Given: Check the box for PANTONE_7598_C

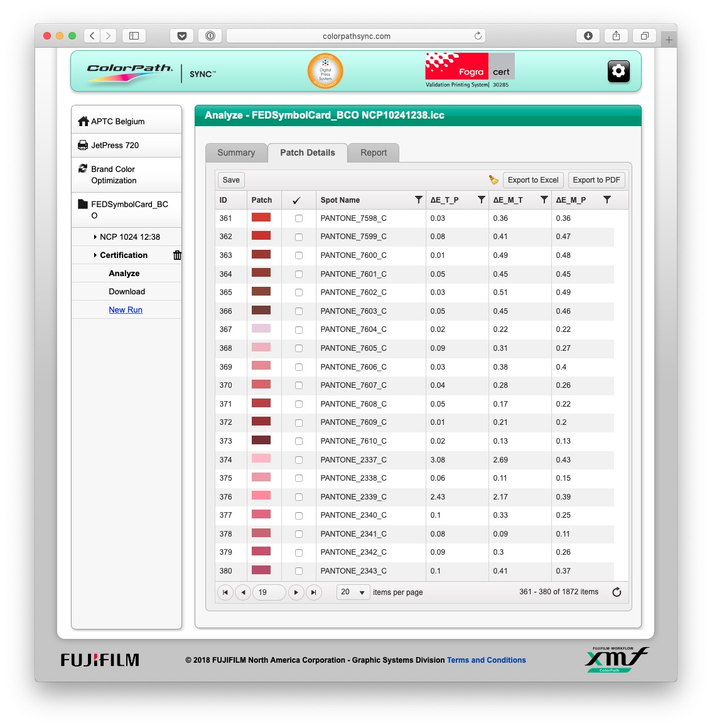Looking at the screenshot, I should point(299,218).
